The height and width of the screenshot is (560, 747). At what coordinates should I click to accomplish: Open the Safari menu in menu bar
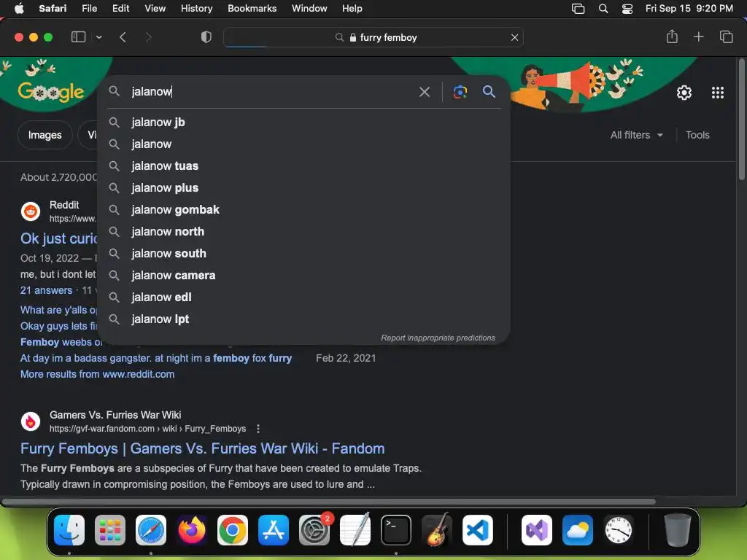coord(53,8)
